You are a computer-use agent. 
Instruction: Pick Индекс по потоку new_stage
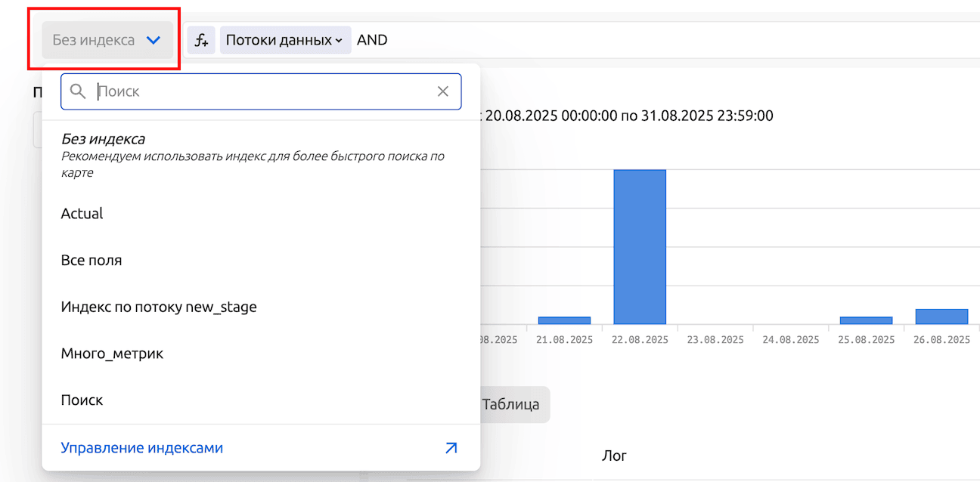(159, 307)
